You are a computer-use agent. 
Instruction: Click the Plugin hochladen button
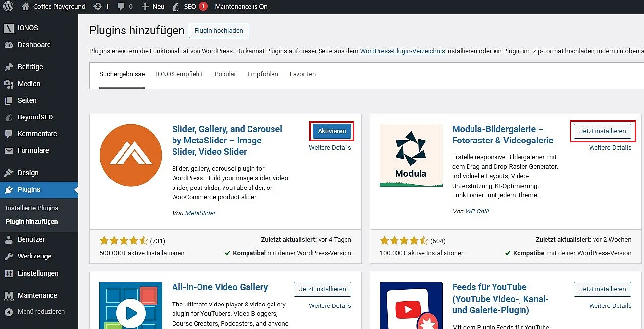(x=219, y=30)
